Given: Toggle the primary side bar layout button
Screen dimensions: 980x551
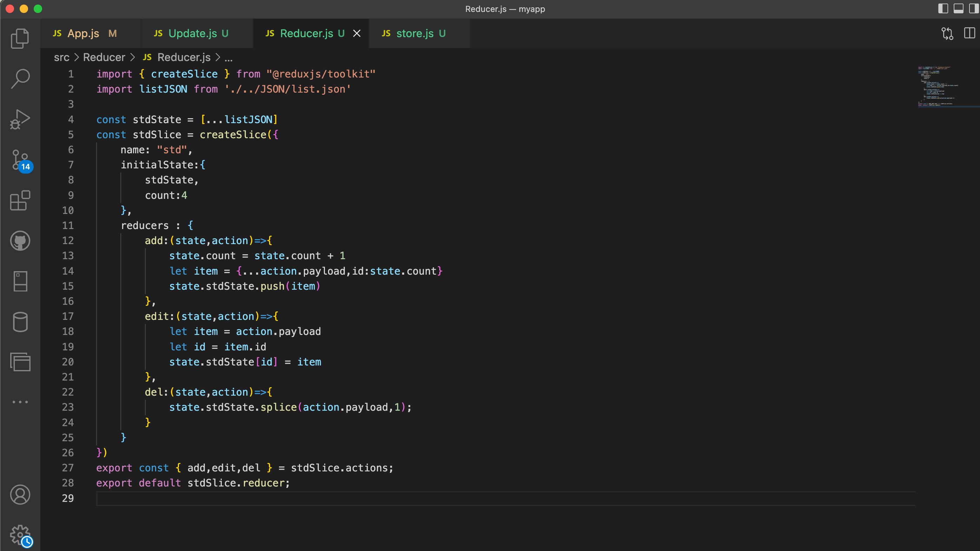Looking at the screenshot, I should click(943, 8).
